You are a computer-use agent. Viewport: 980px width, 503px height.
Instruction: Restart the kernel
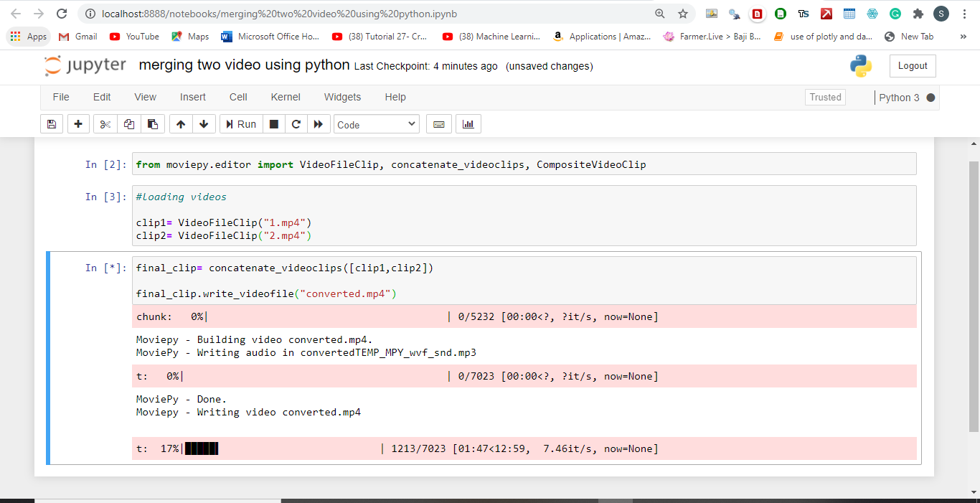pos(296,123)
